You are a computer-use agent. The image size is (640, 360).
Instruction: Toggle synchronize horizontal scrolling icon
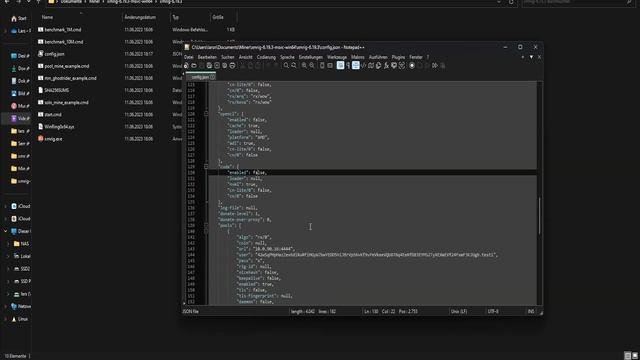[330, 65]
